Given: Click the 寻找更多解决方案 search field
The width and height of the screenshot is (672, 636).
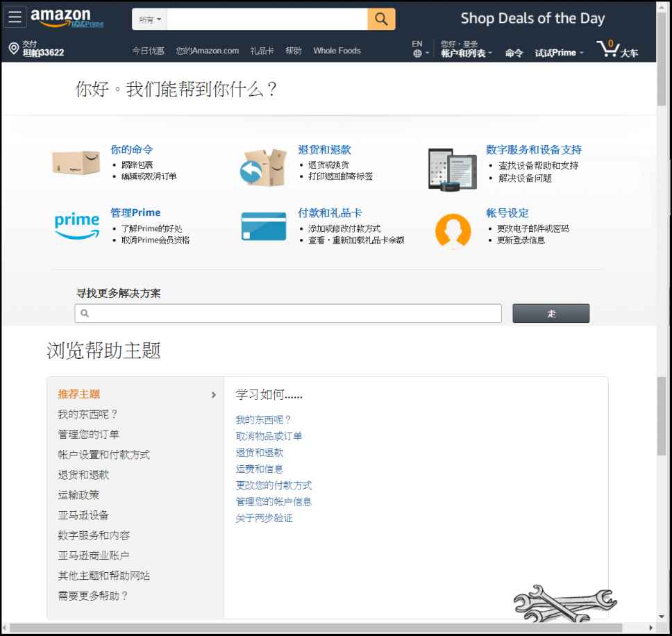Looking at the screenshot, I should [288, 313].
